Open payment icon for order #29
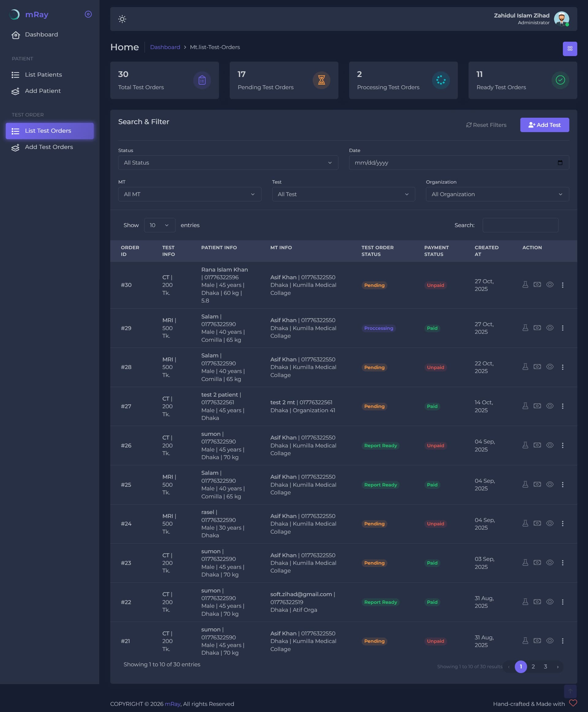 tap(537, 328)
